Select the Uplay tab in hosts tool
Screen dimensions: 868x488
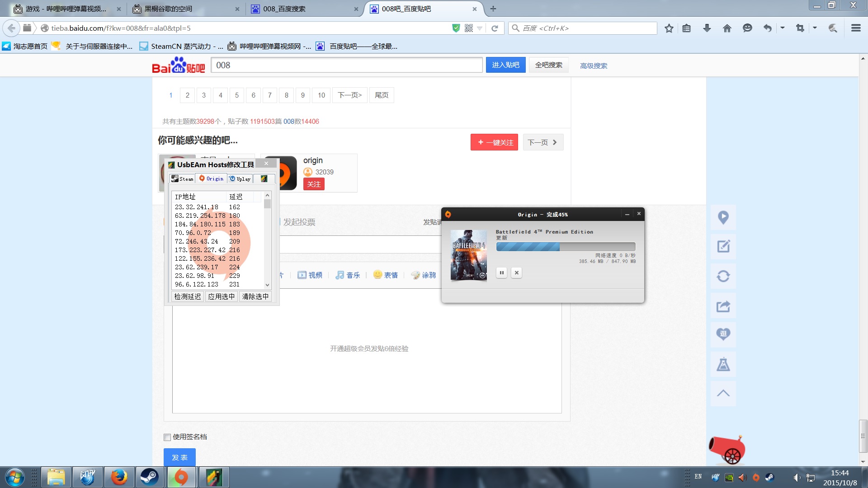click(x=240, y=179)
